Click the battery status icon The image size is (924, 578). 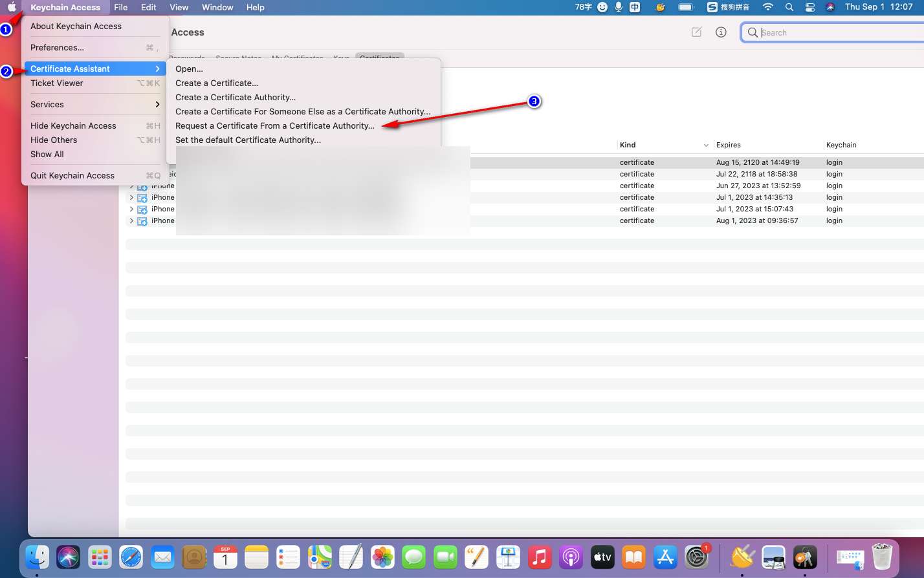[x=686, y=7]
